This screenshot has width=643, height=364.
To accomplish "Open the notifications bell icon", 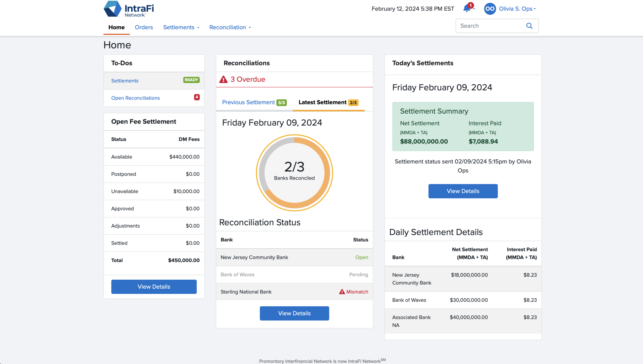I will coord(467,8).
